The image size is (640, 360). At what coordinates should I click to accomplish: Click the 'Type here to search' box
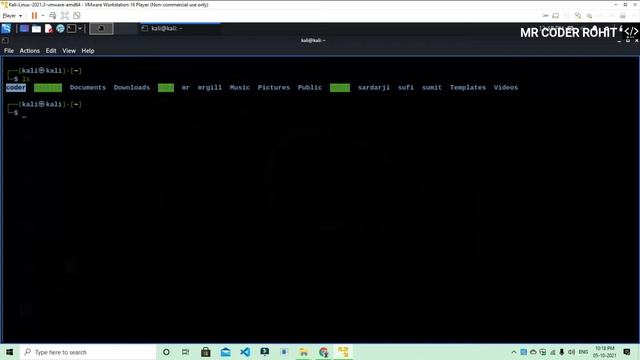click(x=88, y=352)
